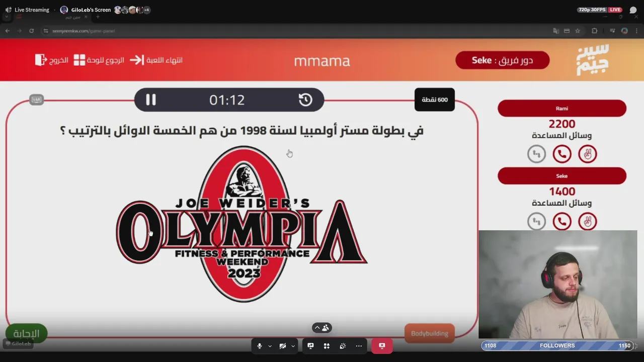The image size is (644, 362).
Task: Open the more options three dots
Action: click(359, 346)
